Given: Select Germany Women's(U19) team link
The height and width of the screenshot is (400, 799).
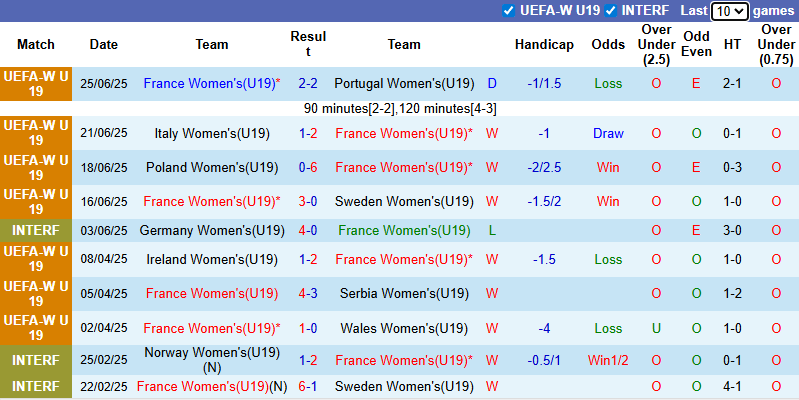Looking at the screenshot, I should [x=211, y=230].
